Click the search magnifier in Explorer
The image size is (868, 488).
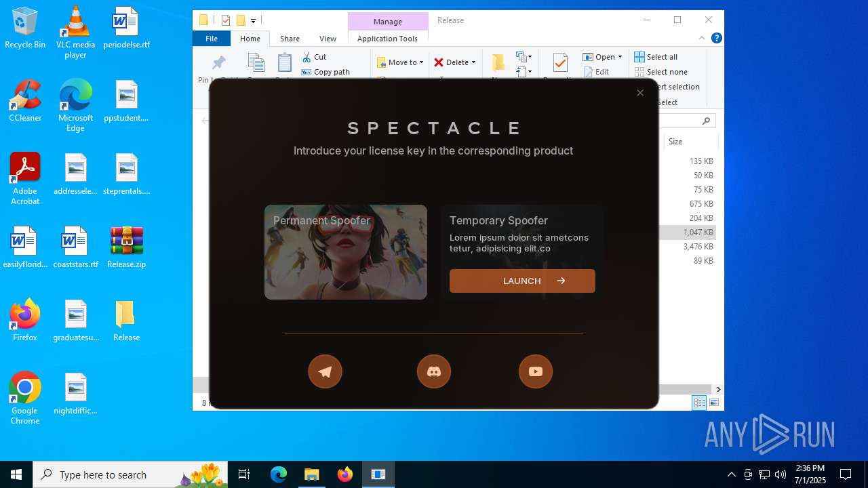pyautogui.click(x=706, y=121)
